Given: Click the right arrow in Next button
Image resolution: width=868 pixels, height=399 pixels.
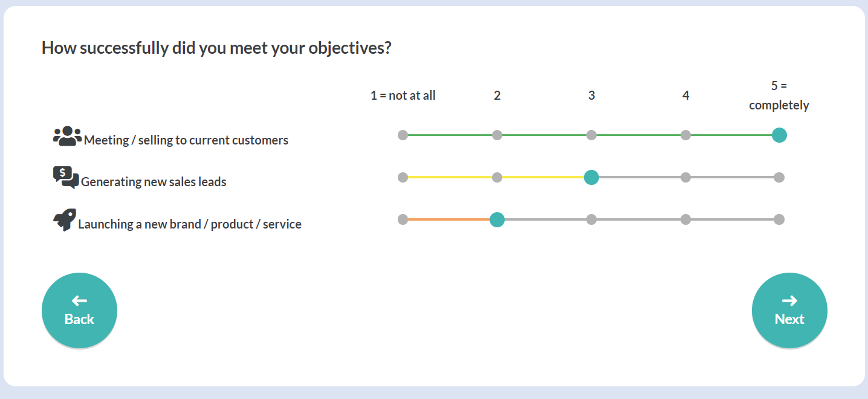Looking at the screenshot, I should 789,300.
